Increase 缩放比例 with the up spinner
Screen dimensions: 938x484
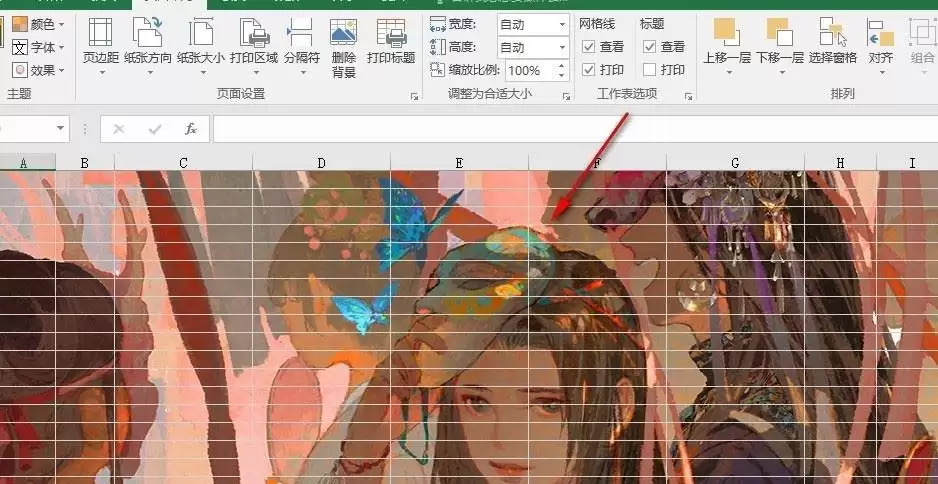[561, 65]
